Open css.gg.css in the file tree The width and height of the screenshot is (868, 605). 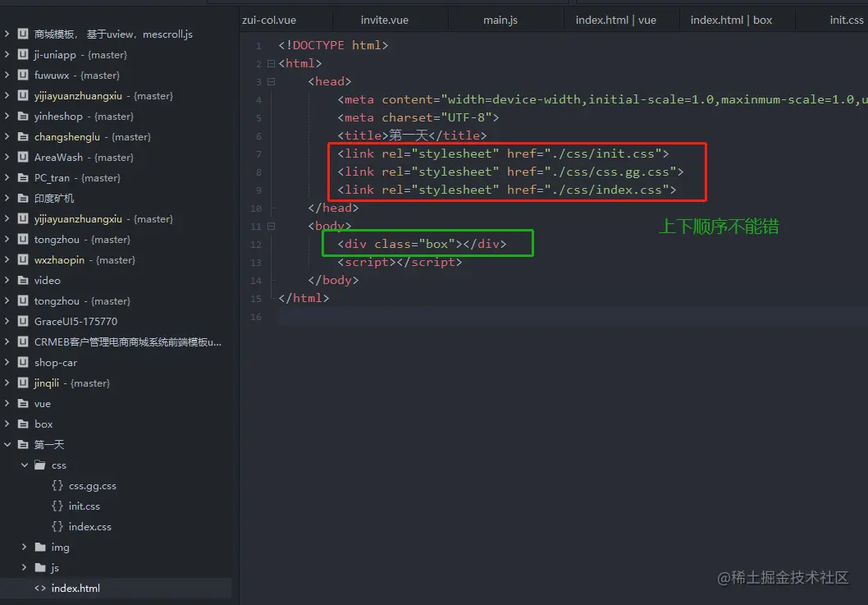coord(93,486)
